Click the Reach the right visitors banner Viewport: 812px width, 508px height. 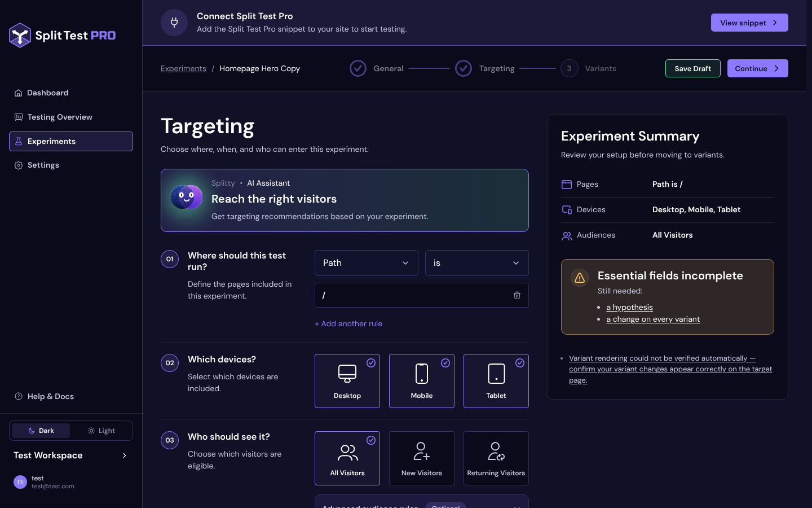(x=345, y=200)
